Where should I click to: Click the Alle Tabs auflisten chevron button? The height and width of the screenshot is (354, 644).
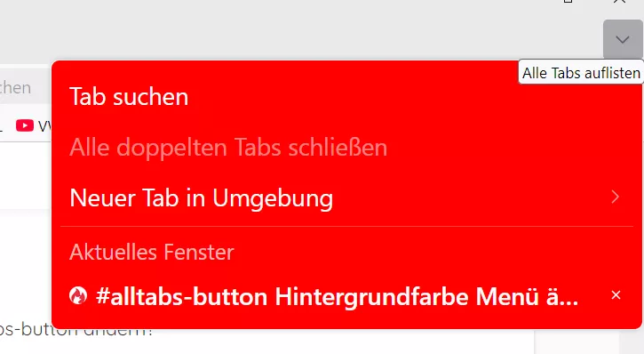pos(623,39)
